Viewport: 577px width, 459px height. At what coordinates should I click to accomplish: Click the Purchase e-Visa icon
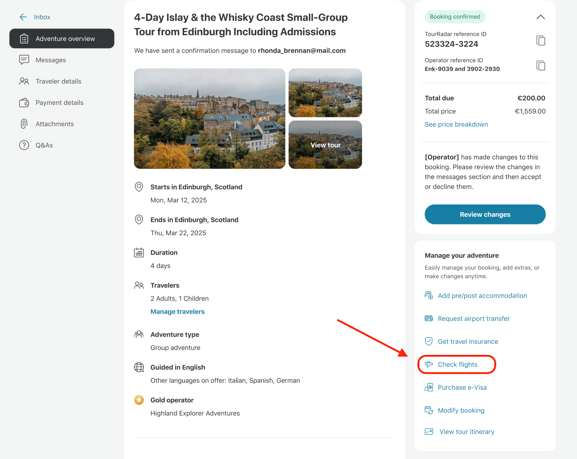(x=429, y=387)
